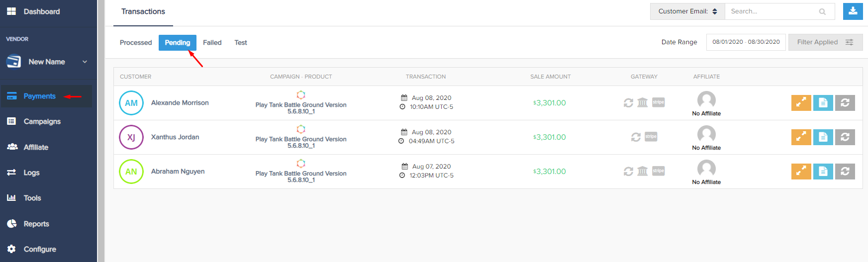This screenshot has height=262, width=868.
Task: Switch to the Failed tab
Action: point(212,43)
